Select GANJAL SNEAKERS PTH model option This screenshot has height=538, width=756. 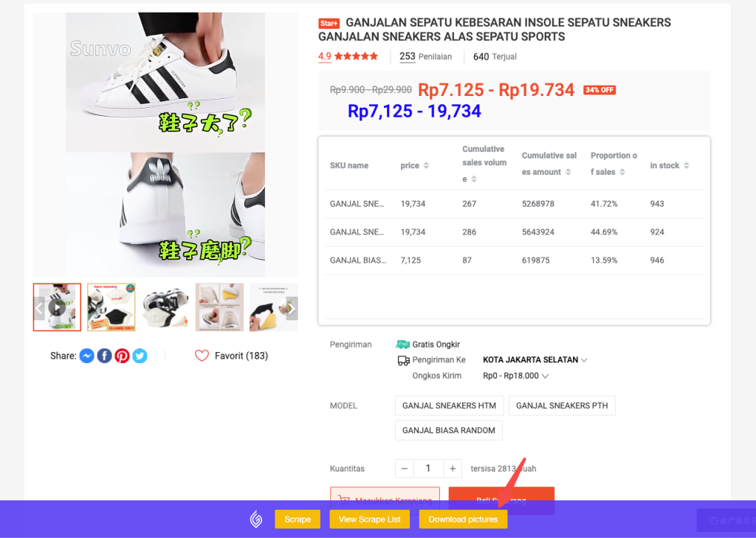(562, 405)
